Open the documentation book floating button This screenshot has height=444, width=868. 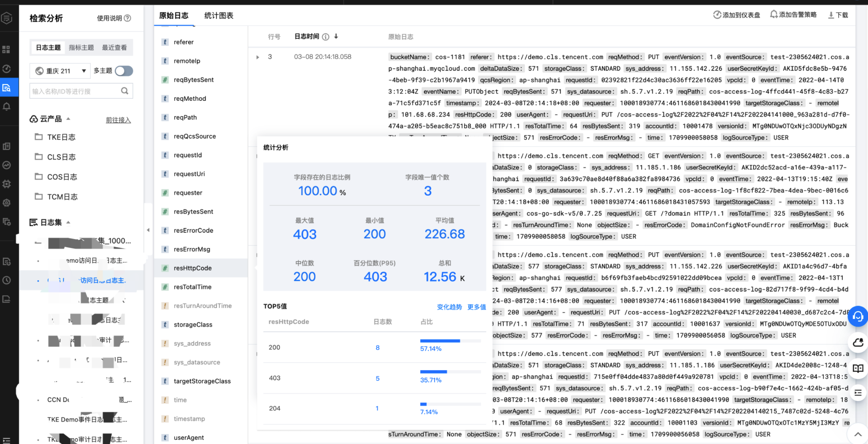click(x=858, y=368)
